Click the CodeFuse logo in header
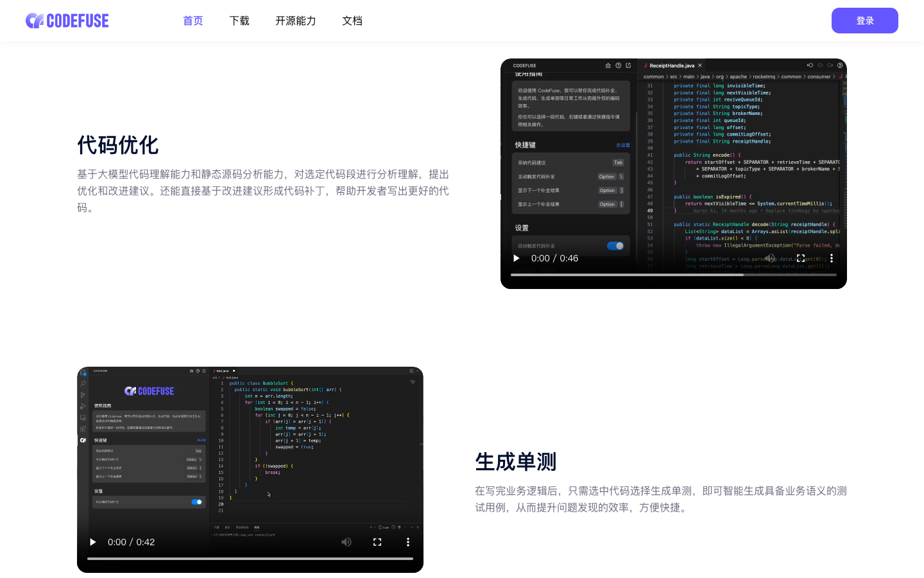The image size is (924, 578). 67,21
